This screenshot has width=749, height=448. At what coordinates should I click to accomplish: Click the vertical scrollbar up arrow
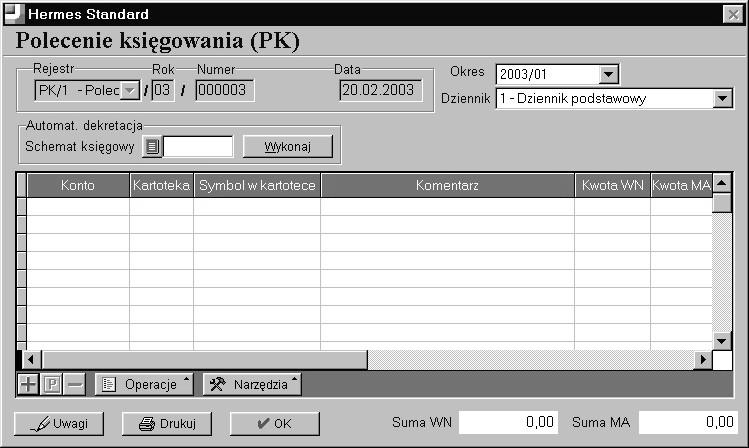[x=722, y=183]
